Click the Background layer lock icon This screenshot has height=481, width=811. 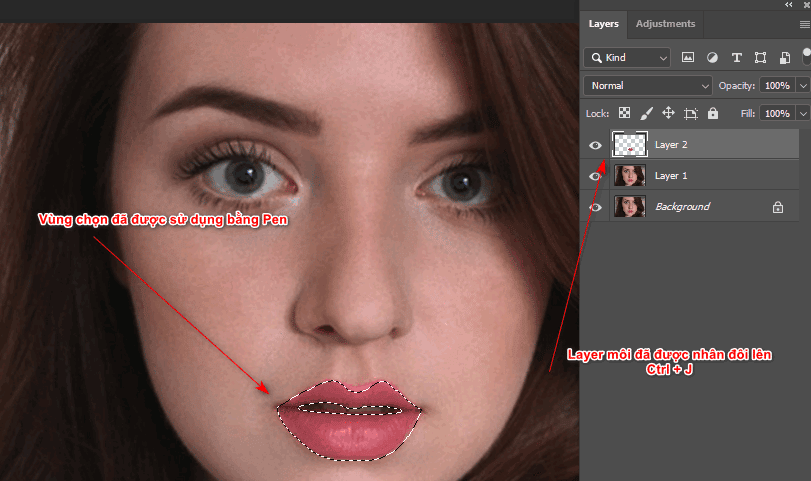[777, 207]
